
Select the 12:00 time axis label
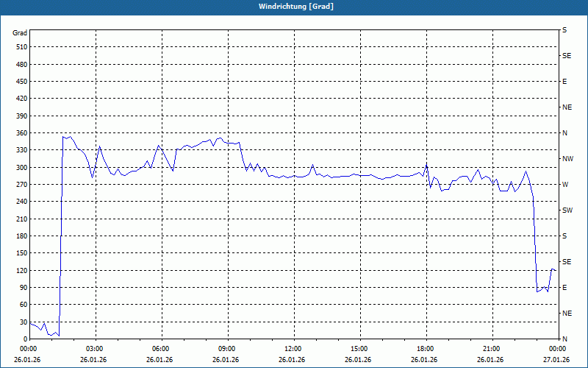click(x=293, y=348)
